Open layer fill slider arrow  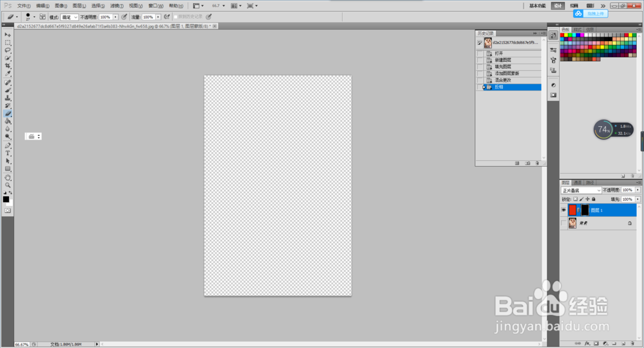(x=638, y=199)
